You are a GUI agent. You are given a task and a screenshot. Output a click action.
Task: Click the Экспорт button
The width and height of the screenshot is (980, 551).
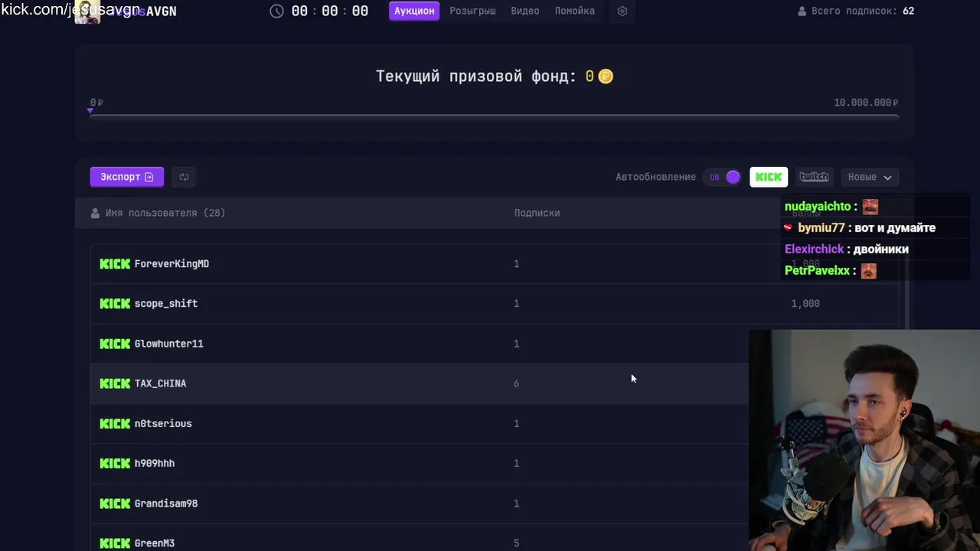126,177
